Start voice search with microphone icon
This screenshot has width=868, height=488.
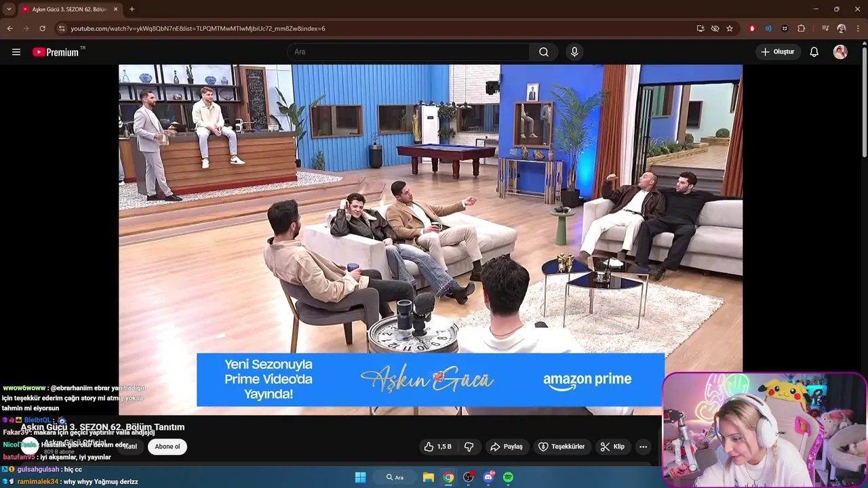click(574, 52)
